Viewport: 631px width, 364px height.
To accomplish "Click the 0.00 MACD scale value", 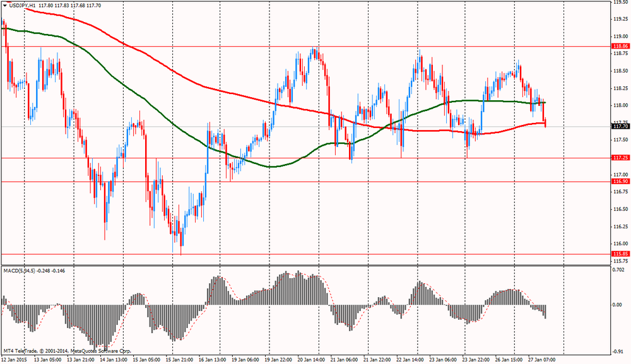I will point(620,305).
